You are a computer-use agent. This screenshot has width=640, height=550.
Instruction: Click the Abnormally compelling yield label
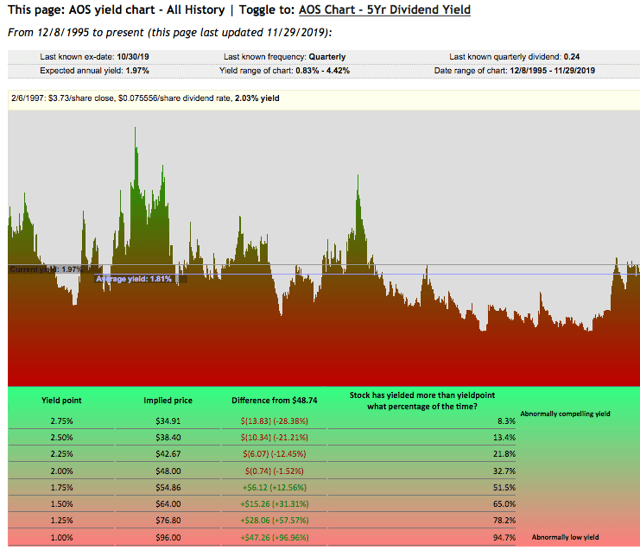click(565, 414)
